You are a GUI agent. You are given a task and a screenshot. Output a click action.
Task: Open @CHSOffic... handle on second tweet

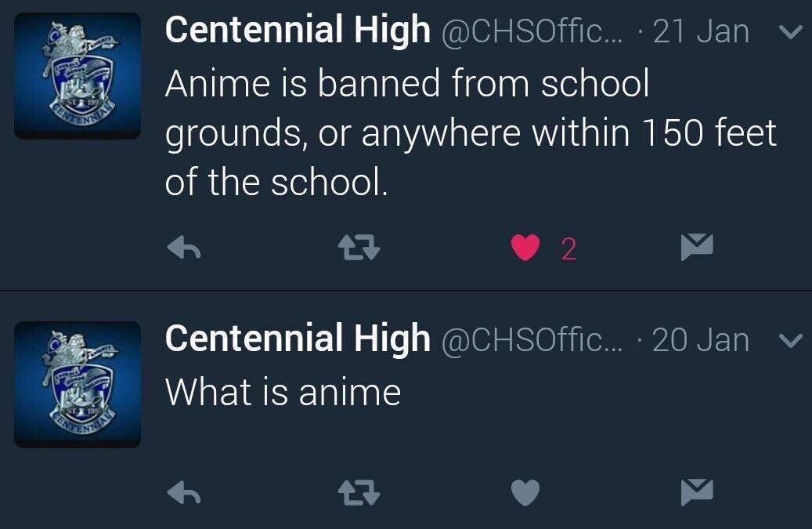[533, 340]
